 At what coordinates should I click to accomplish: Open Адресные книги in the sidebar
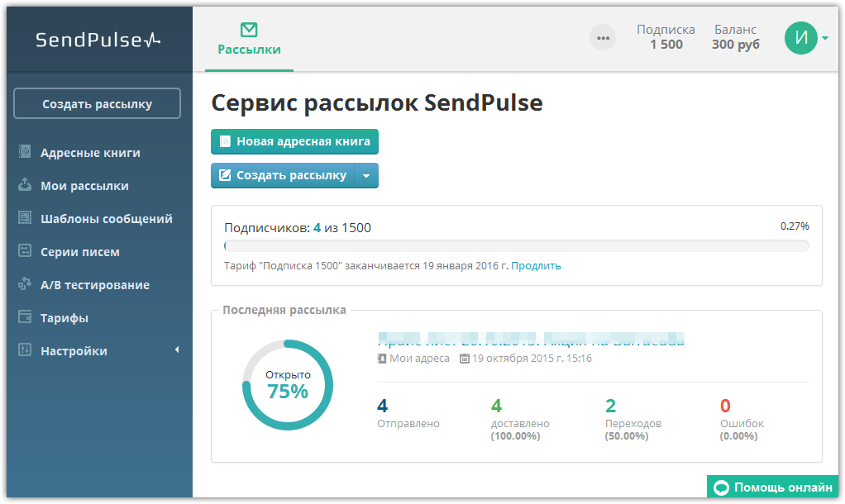[x=91, y=153]
